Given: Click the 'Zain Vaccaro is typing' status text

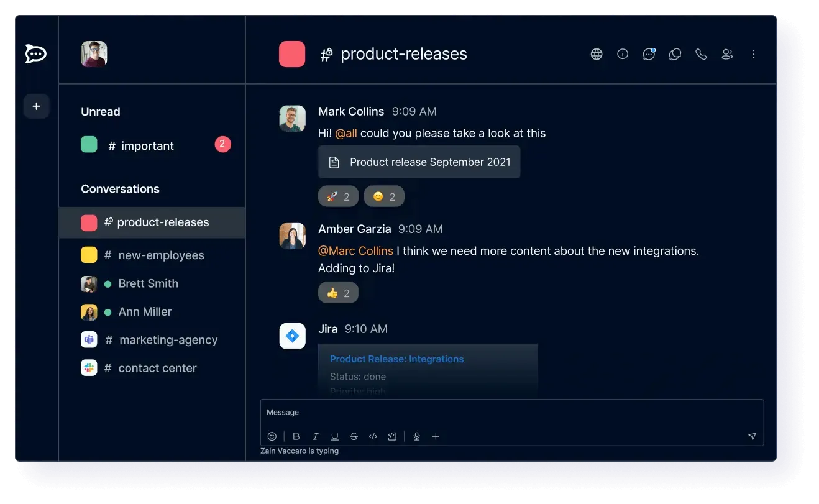Looking at the screenshot, I should [x=300, y=451].
